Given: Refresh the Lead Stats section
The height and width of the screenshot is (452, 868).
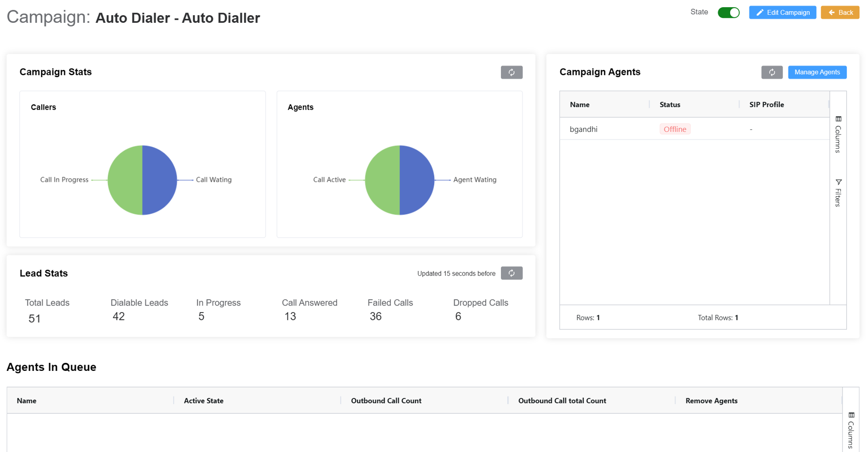Looking at the screenshot, I should (511, 273).
